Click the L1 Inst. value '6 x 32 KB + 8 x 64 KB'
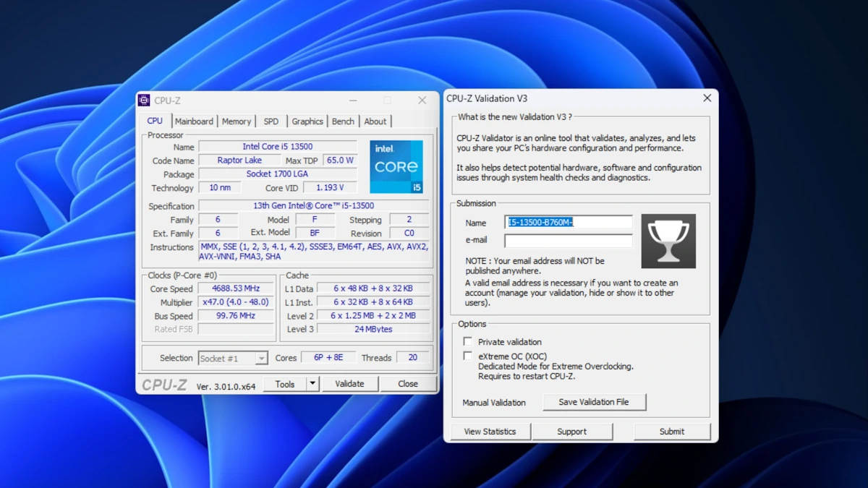Screen dimensions: 868x488 click(373, 302)
